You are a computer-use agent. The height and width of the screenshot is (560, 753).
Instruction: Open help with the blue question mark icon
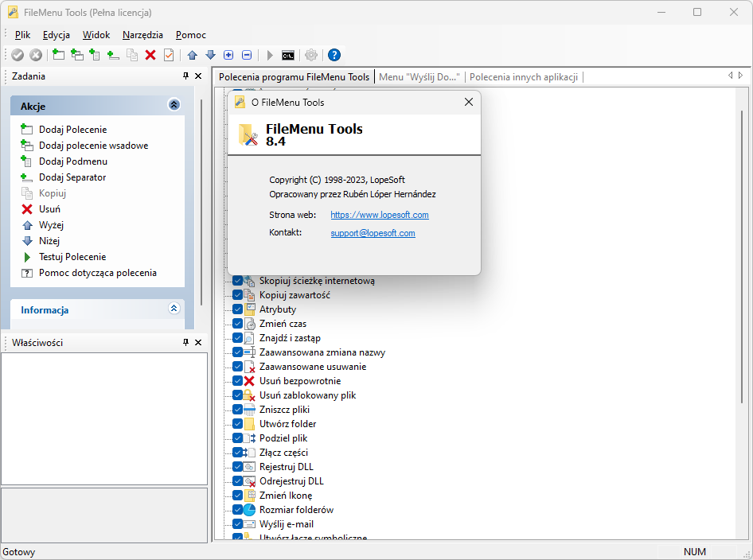(x=334, y=55)
